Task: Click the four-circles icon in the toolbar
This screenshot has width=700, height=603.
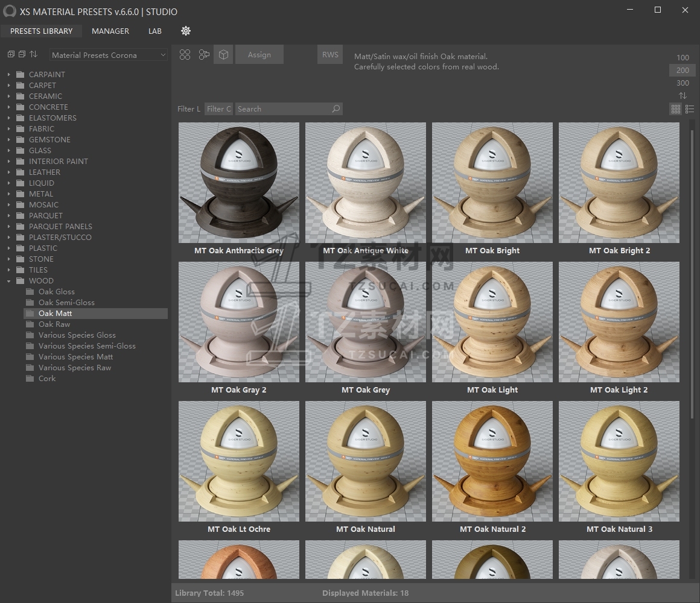Action: (185, 55)
